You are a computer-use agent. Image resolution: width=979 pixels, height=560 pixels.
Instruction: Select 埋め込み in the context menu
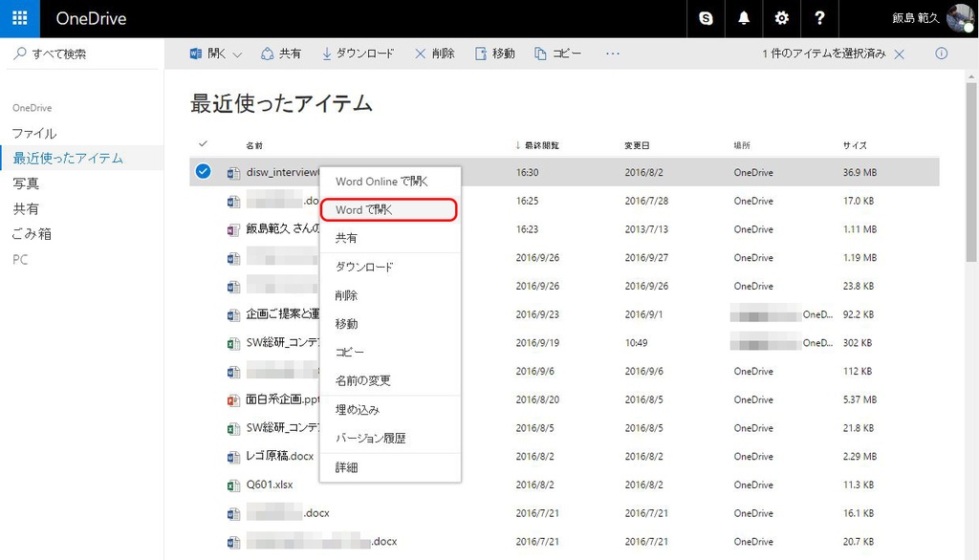coord(390,410)
